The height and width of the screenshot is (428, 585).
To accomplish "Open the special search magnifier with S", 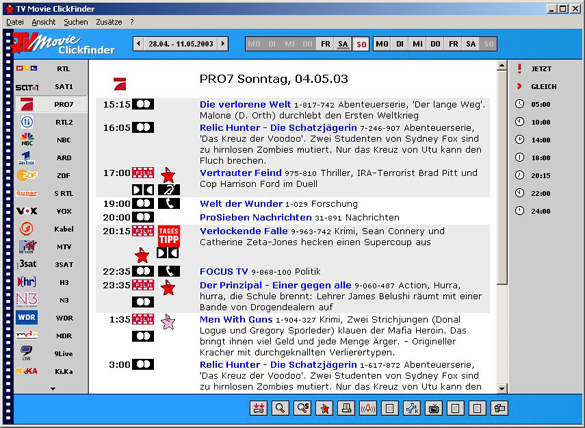I will click(x=302, y=408).
